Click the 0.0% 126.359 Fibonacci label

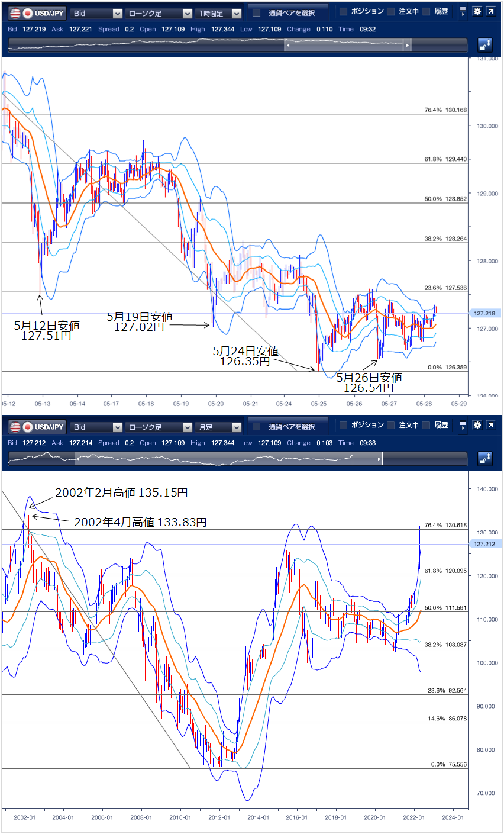click(x=447, y=367)
